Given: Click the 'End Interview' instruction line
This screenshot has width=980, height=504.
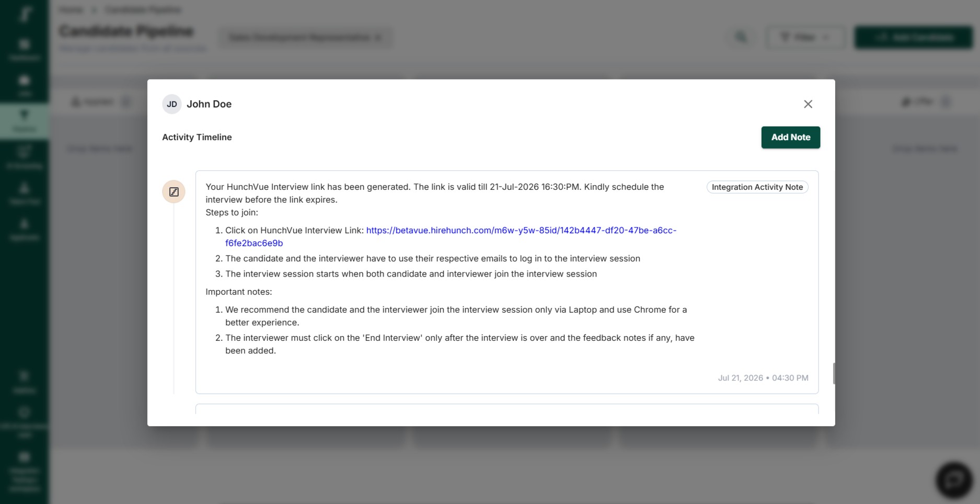Looking at the screenshot, I should 460,344.
